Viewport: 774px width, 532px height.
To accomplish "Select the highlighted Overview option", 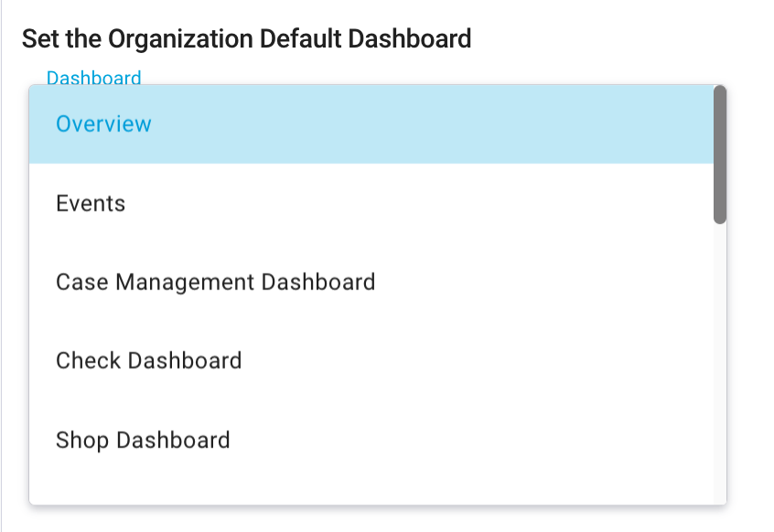I will pyautogui.click(x=371, y=124).
